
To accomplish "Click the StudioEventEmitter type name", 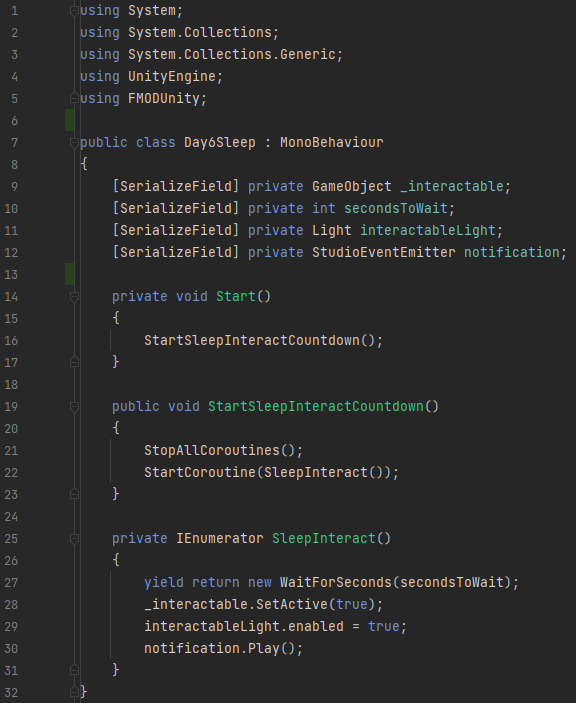I will (384, 252).
